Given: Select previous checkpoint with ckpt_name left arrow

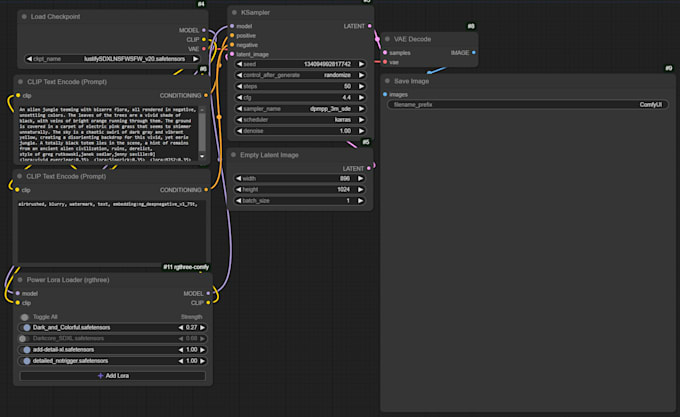Looking at the screenshot, I should tap(29, 59).
